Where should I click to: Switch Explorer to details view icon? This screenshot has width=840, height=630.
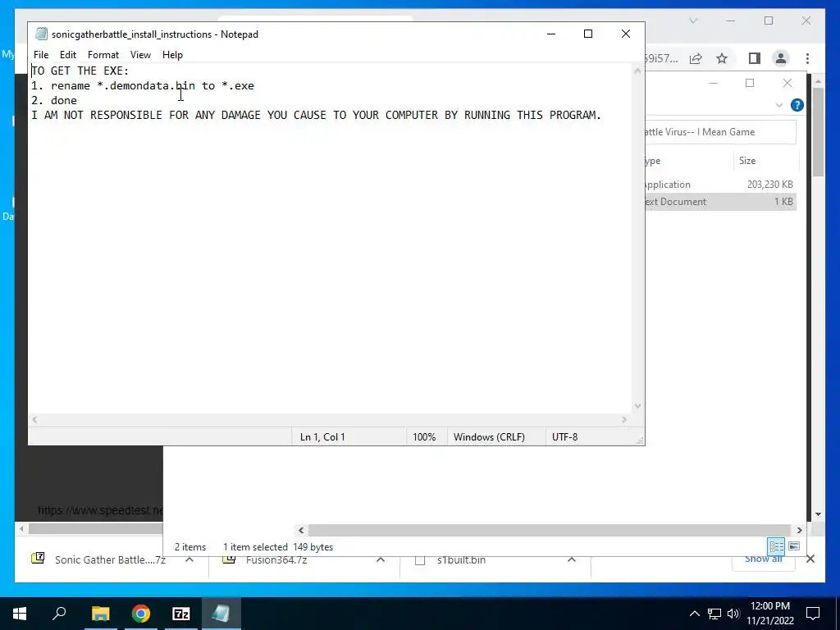pos(776,546)
